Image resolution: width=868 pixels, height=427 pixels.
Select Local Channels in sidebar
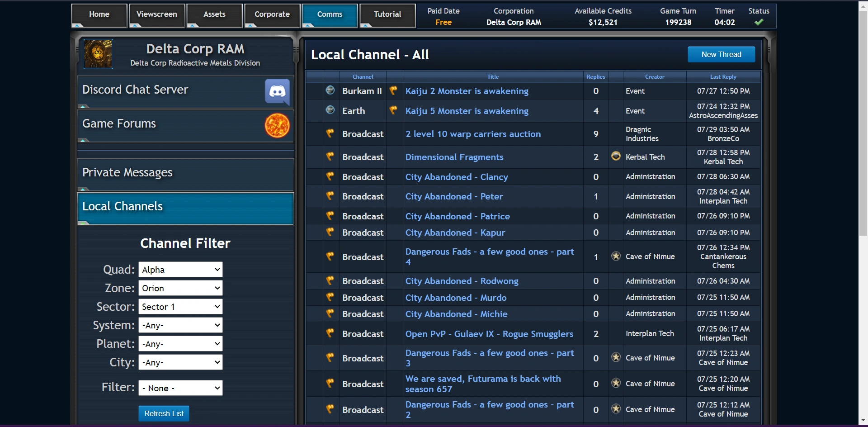click(x=186, y=208)
